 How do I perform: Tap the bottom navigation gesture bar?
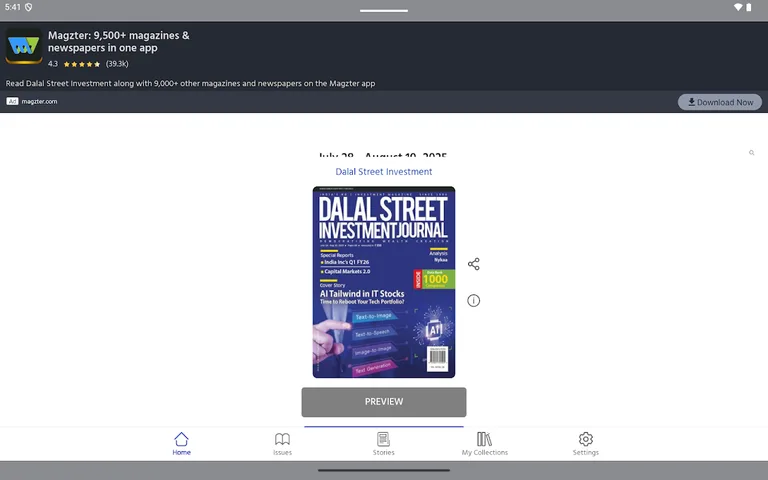coord(384,470)
